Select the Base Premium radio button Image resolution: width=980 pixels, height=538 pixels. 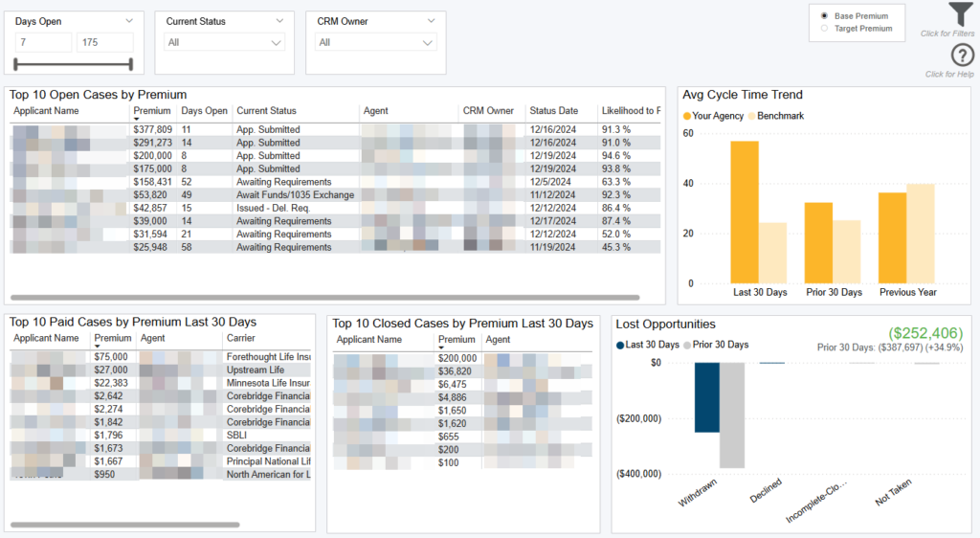point(824,16)
